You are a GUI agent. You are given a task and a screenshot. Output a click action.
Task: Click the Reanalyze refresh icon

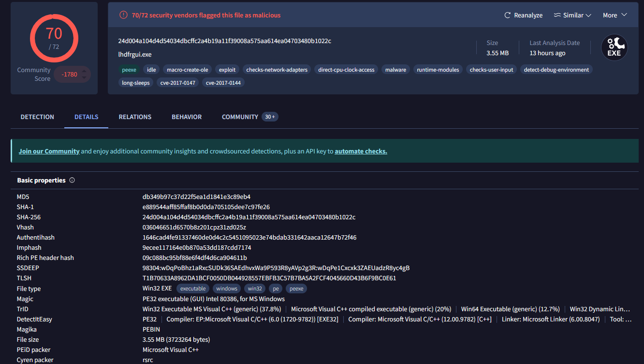tap(507, 15)
